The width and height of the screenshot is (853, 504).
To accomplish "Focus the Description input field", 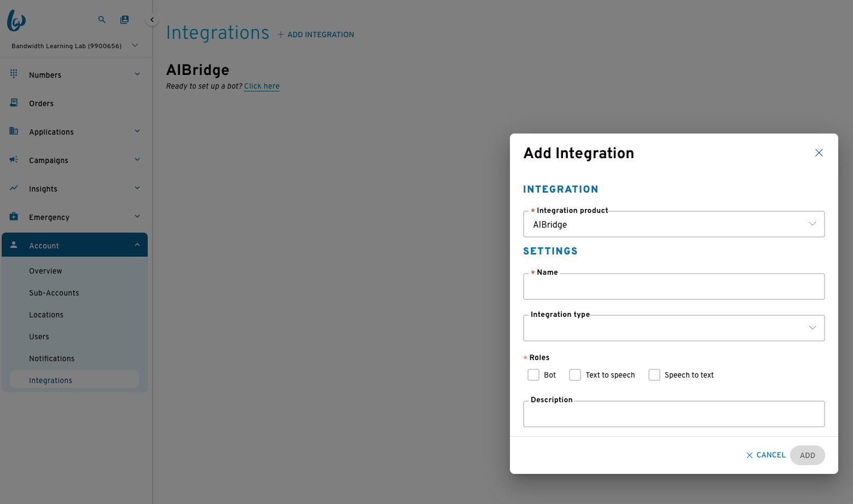I will click(674, 414).
